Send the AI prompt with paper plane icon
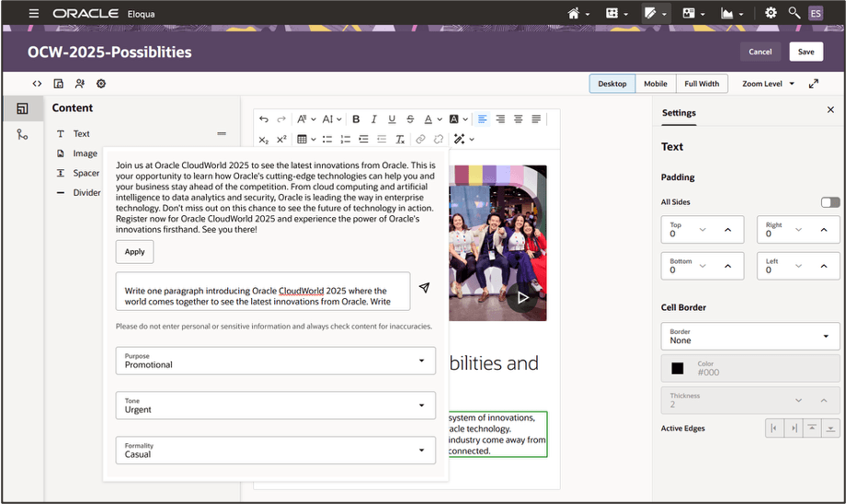The width and height of the screenshot is (846, 504). click(x=424, y=288)
